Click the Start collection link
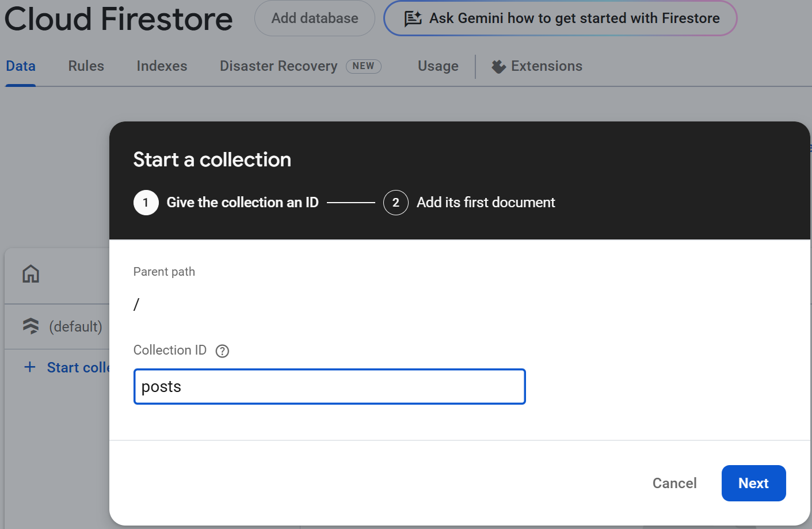The width and height of the screenshot is (812, 529). (78, 367)
